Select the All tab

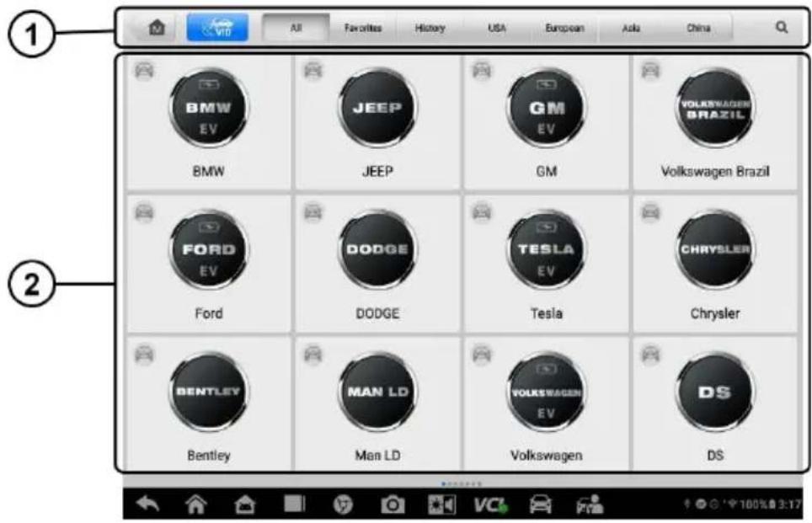pyautogui.click(x=296, y=28)
